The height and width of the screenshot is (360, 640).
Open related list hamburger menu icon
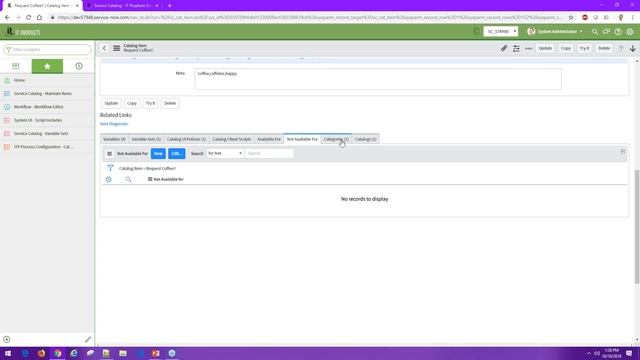[x=109, y=153]
